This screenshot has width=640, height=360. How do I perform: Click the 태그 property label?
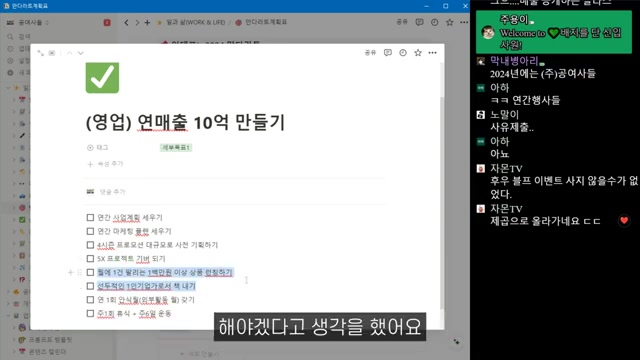point(102,147)
